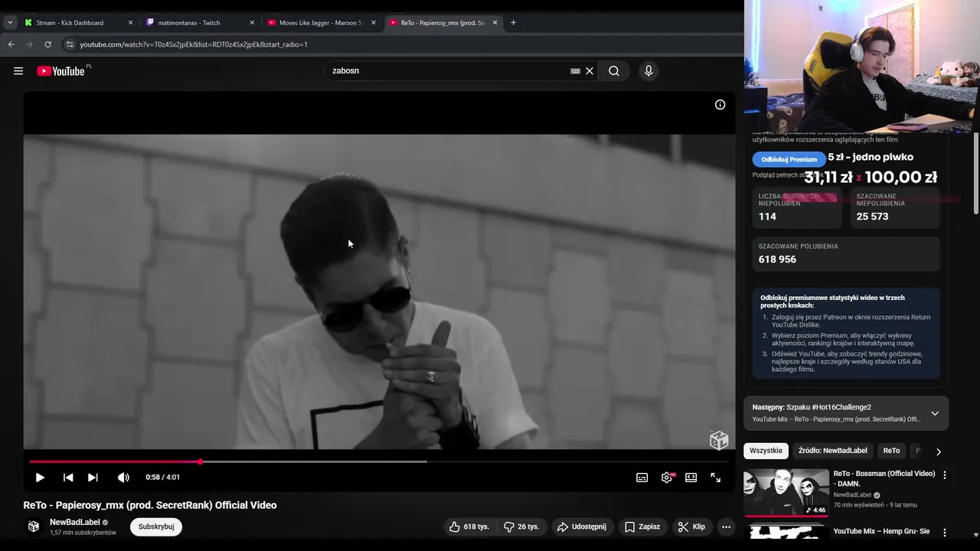Go to the previous video in playlist
This screenshot has width=980, height=551.
(x=68, y=478)
